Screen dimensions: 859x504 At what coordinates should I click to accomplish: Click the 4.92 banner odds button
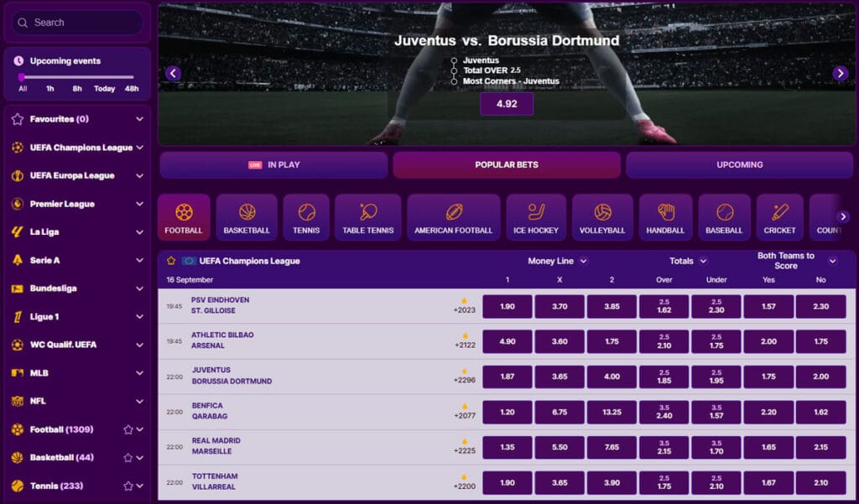pos(507,104)
